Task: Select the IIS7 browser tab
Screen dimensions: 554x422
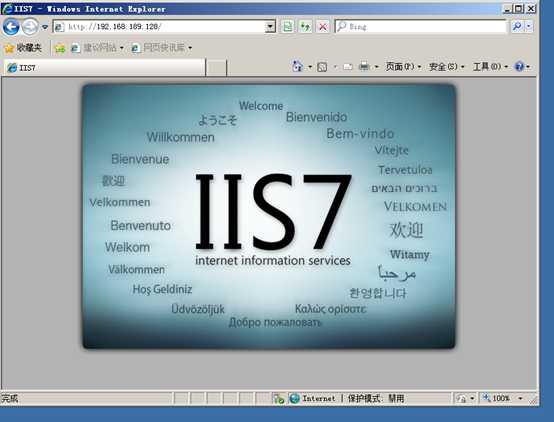Action: (104, 67)
